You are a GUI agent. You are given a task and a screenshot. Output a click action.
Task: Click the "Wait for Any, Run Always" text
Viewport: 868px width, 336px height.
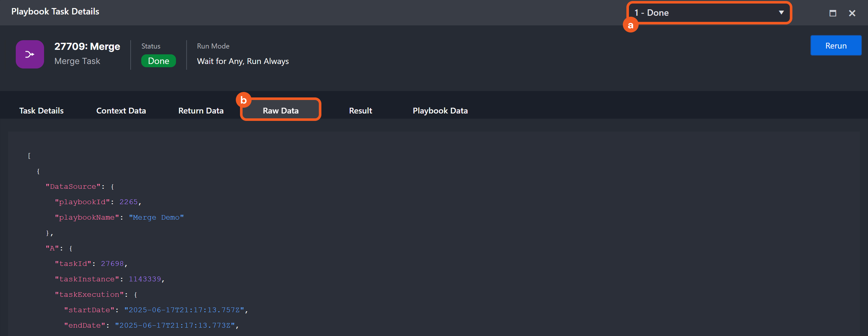pyautogui.click(x=243, y=61)
